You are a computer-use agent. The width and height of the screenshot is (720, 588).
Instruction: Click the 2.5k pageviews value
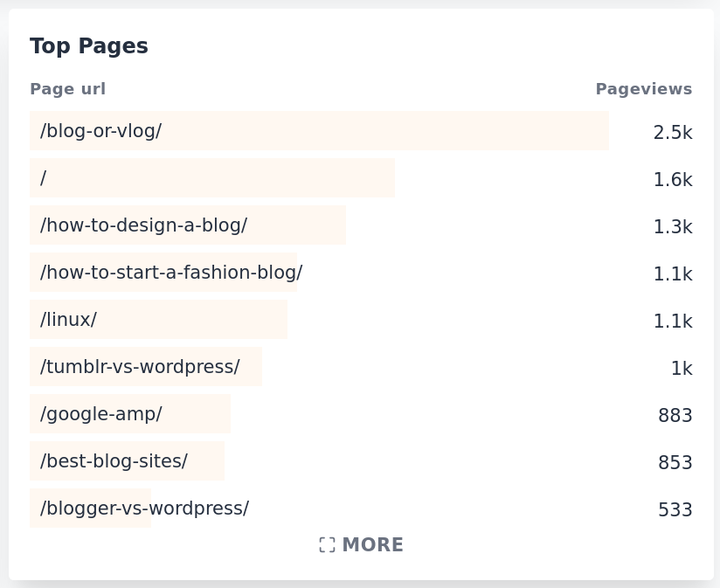click(672, 133)
